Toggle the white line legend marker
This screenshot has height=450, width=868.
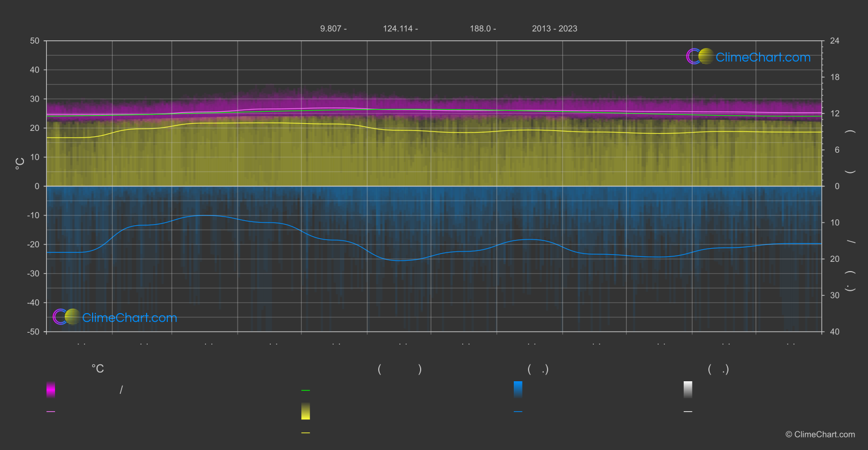pyautogui.click(x=688, y=412)
